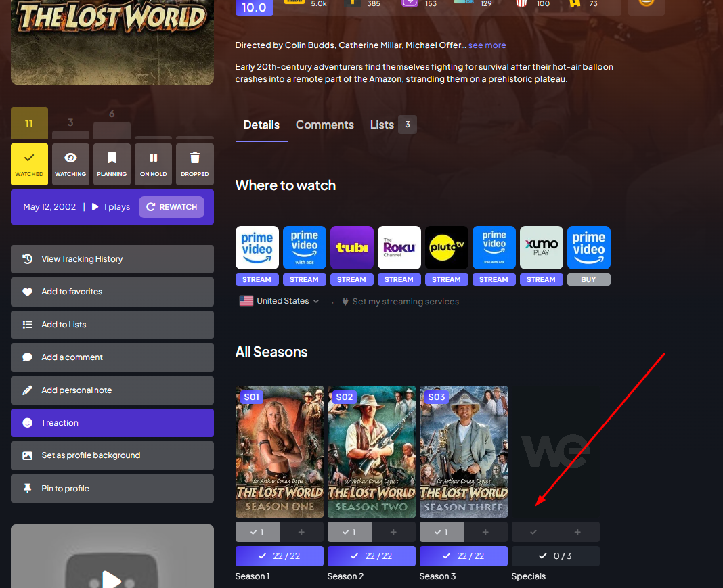Open Season 1 poster thumbnail
Image resolution: width=723 pixels, height=588 pixels.
pos(280,451)
